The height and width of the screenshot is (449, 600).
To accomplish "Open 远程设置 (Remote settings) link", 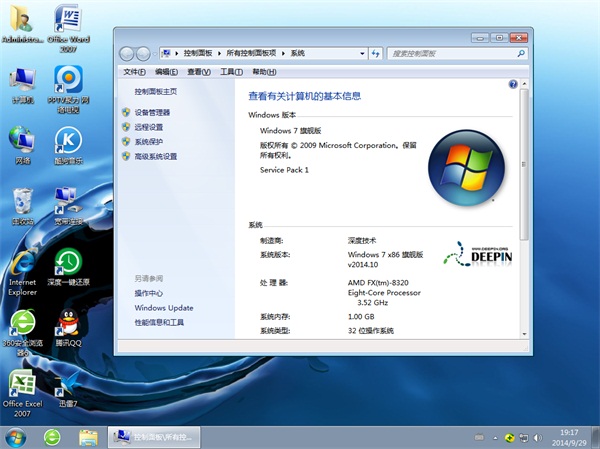I will pos(148,127).
